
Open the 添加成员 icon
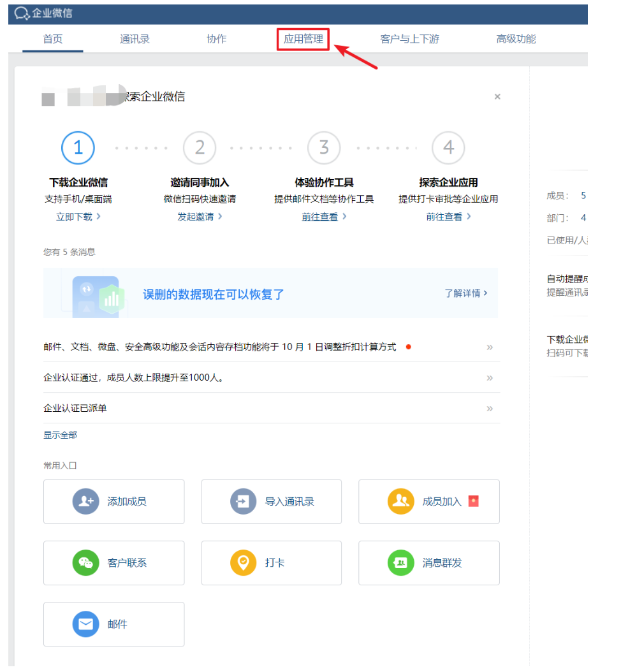point(85,501)
